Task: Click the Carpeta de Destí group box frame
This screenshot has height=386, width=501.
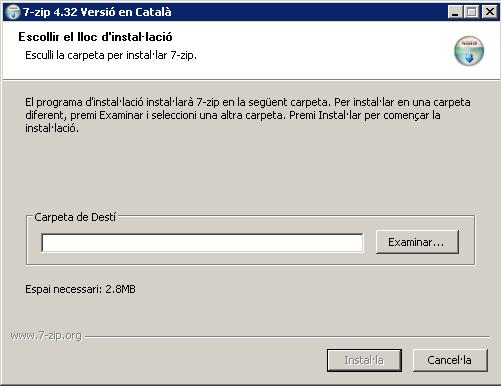Action: [250, 240]
